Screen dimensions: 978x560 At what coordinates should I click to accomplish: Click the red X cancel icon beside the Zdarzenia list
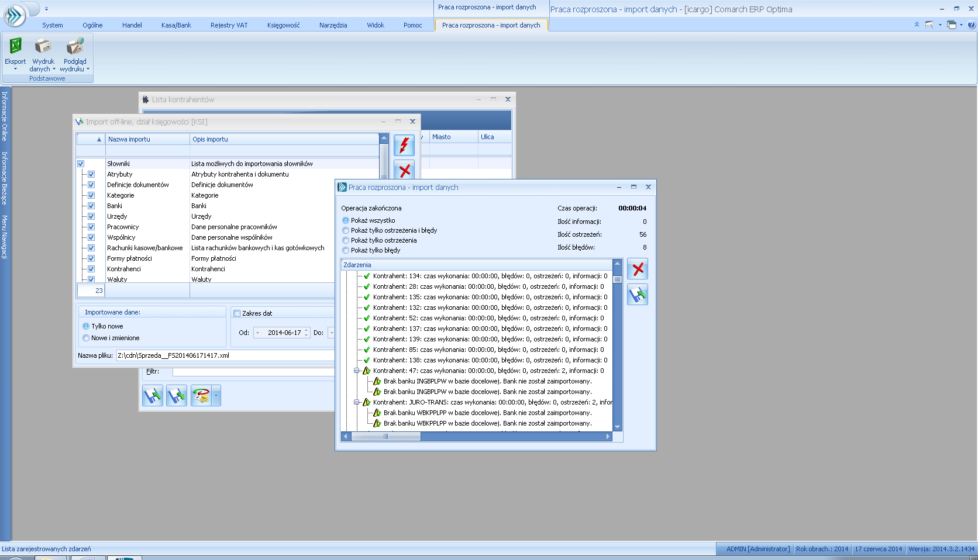click(x=638, y=269)
